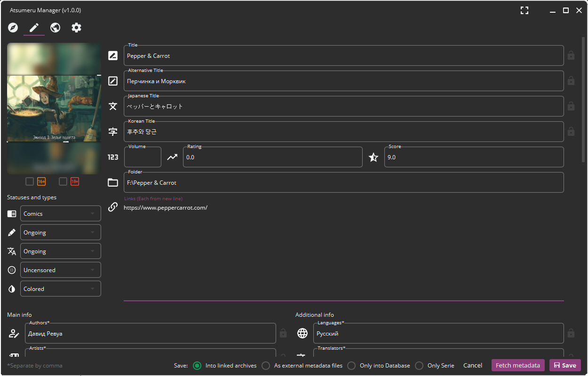
Task: Click into the empty Volume field
Action: (x=143, y=157)
